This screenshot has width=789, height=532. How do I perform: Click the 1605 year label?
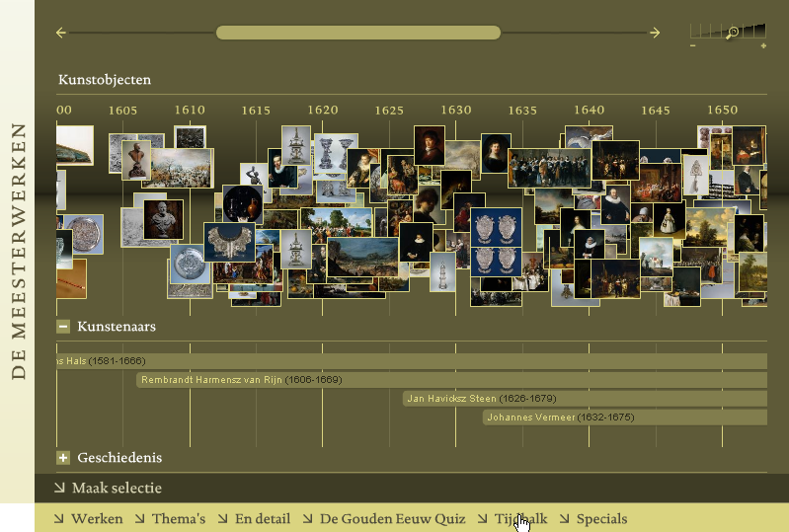122,111
